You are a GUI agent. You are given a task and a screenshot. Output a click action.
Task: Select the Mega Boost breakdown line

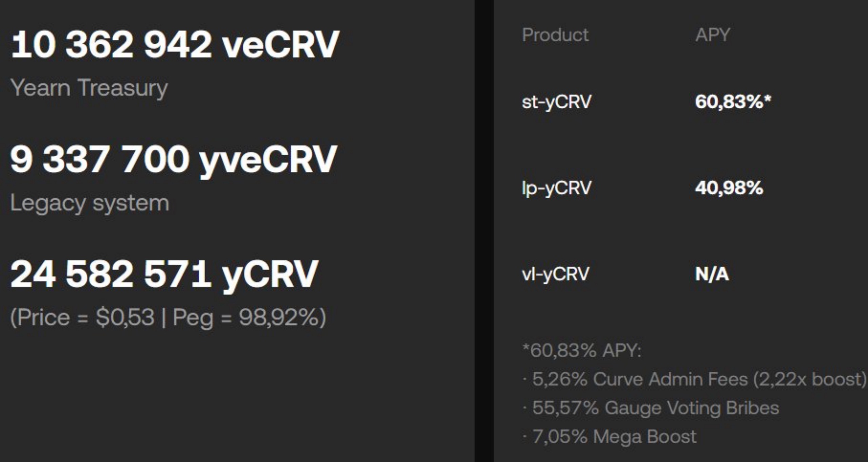[x=610, y=437]
